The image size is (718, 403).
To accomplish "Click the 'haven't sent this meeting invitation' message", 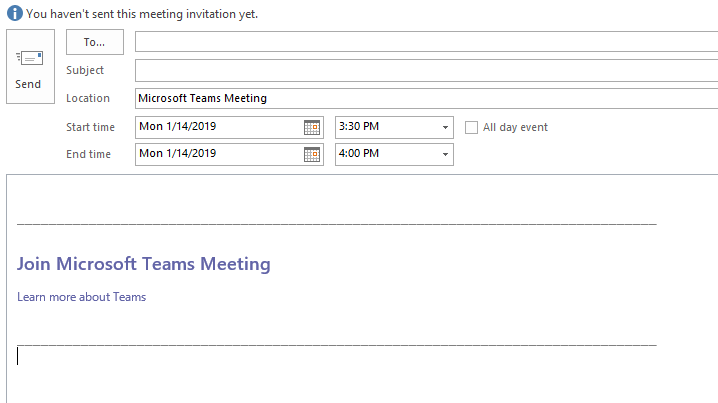I will pyautogui.click(x=140, y=14).
